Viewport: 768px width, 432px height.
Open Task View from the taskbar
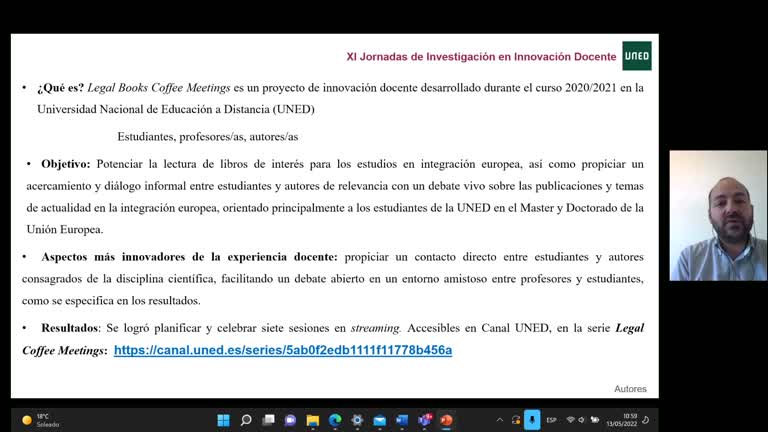click(x=268, y=420)
